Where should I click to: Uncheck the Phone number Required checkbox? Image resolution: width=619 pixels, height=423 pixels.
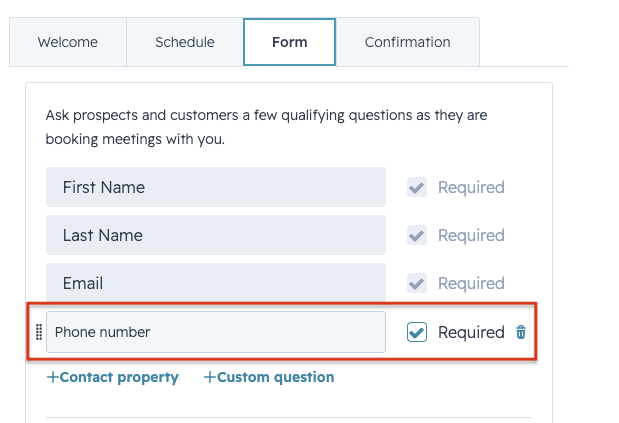click(x=417, y=332)
